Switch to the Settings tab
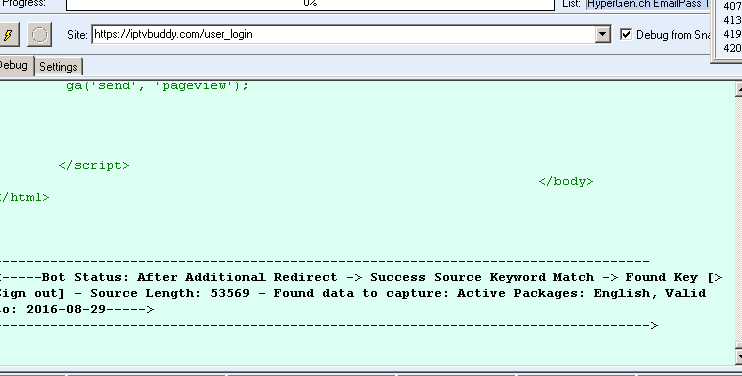Screen dimensions: 742x376 pos(58,67)
